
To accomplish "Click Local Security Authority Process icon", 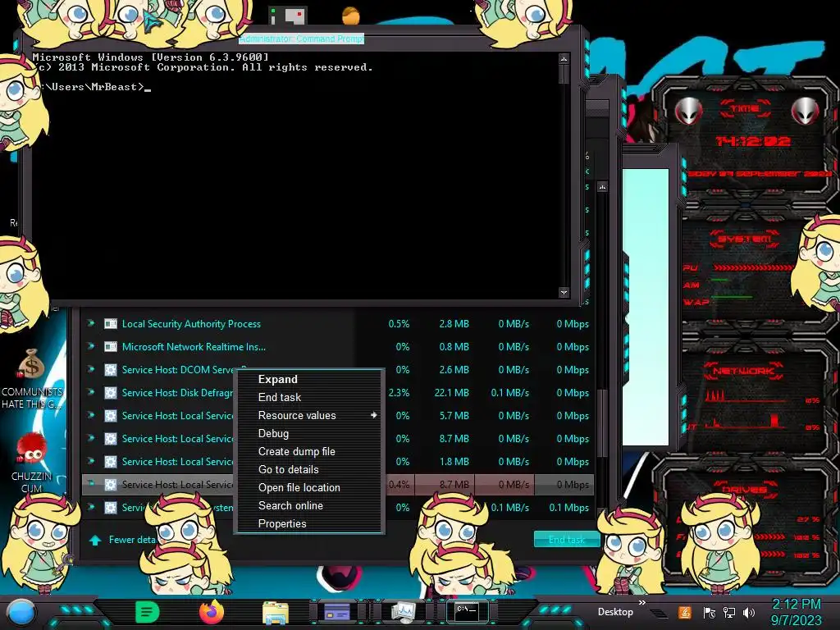I will point(111,323).
